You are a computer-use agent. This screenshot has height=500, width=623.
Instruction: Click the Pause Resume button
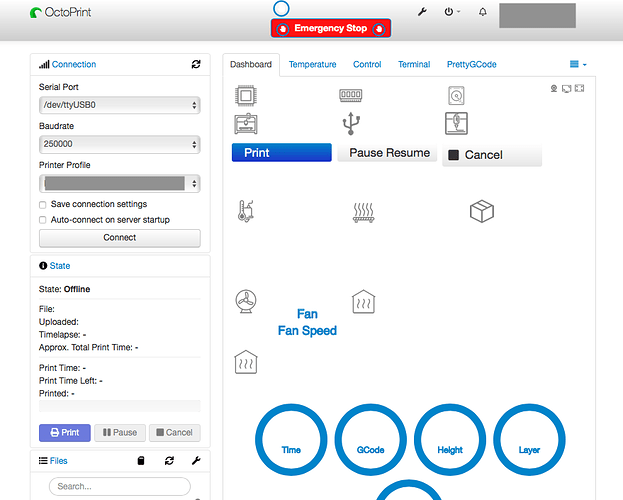click(x=387, y=153)
